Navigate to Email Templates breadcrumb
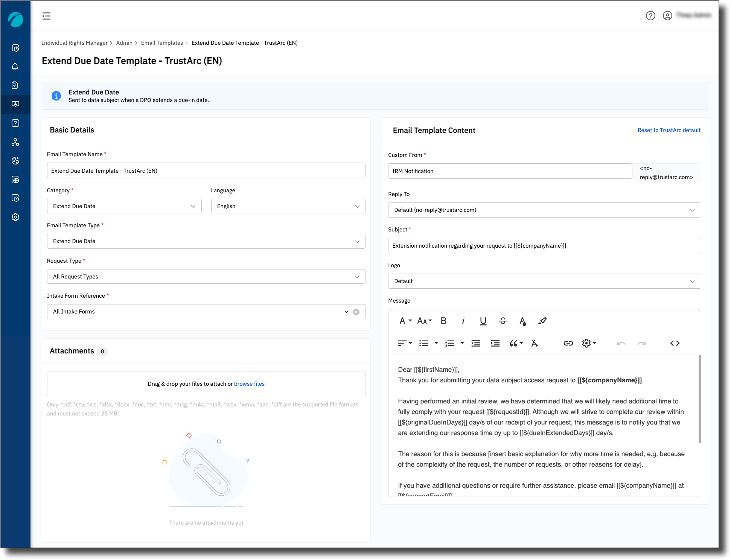The width and height of the screenshot is (731, 560). [x=162, y=43]
